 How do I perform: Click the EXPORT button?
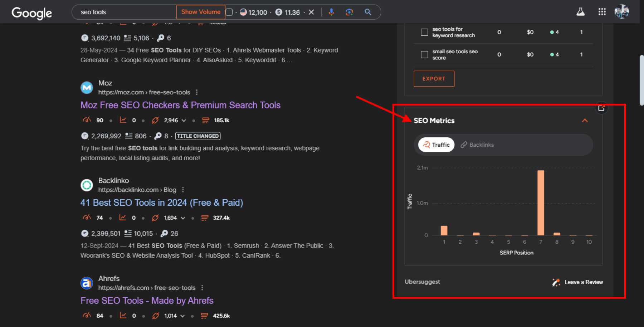point(434,79)
